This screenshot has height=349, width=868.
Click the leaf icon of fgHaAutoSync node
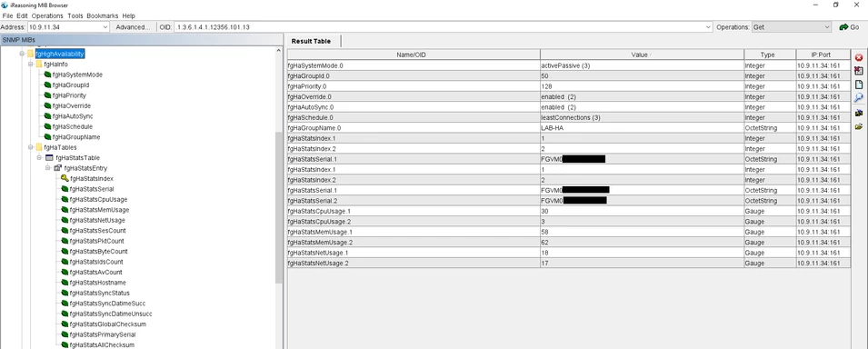point(47,116)
